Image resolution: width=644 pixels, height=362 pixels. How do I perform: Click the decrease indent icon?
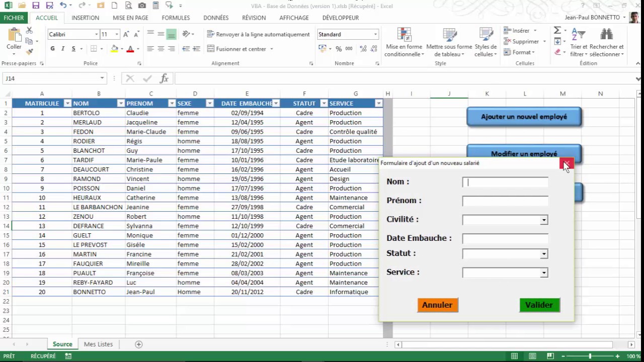click(x=186, y=49)
